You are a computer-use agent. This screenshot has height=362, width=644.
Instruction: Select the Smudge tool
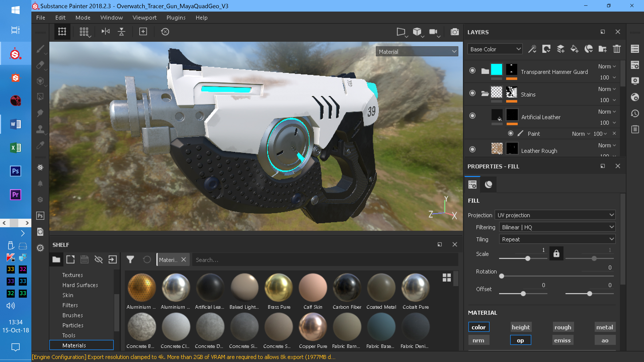click(40, 113)
